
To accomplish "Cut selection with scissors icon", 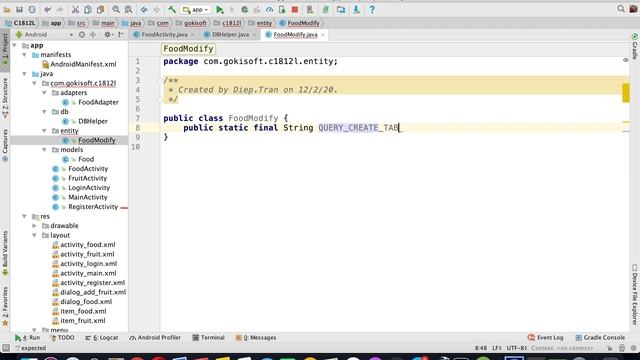I will pyautogui.click(x=75, y=9).
